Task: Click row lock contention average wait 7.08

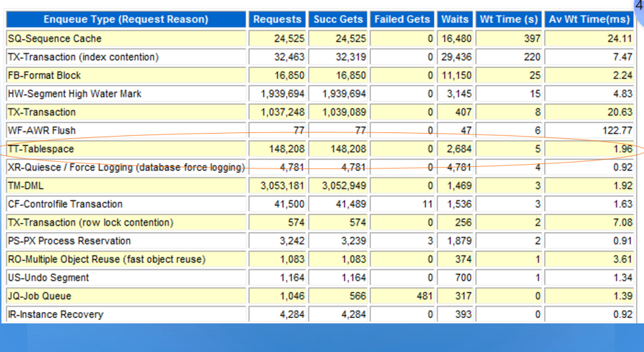Action: [x=623, y=223]
